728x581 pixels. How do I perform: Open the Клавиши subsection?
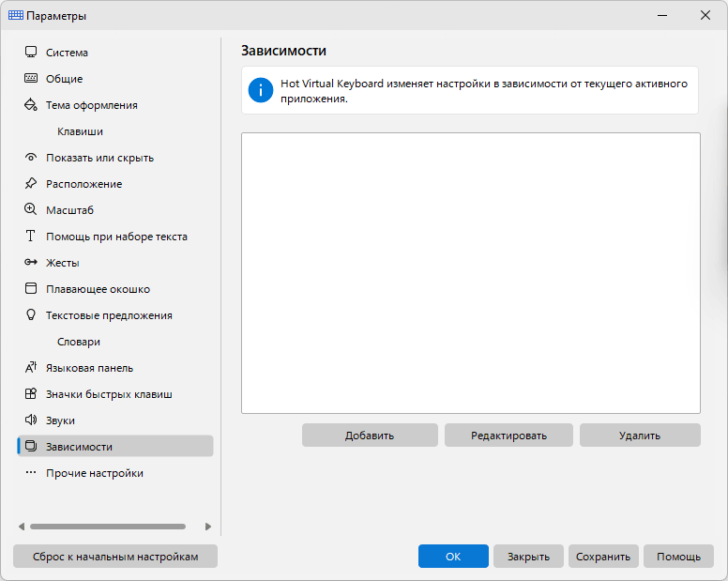pos(115,131)
